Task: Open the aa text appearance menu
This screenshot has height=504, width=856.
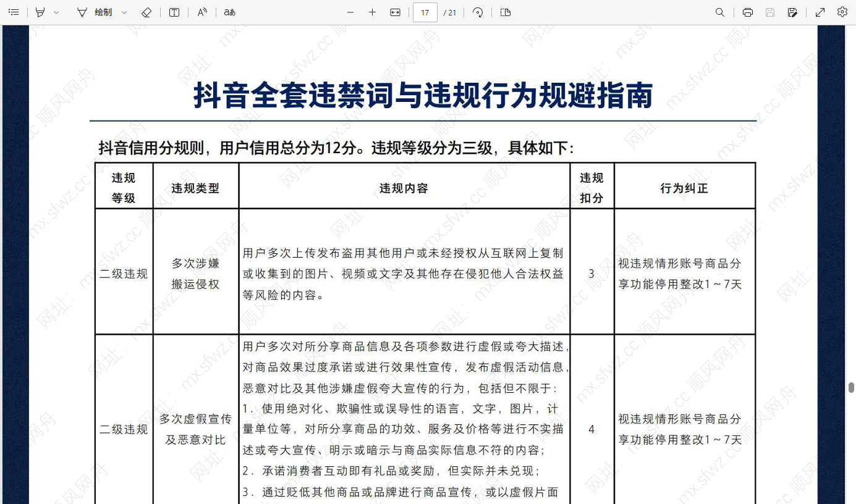Action: click(229, 12)
